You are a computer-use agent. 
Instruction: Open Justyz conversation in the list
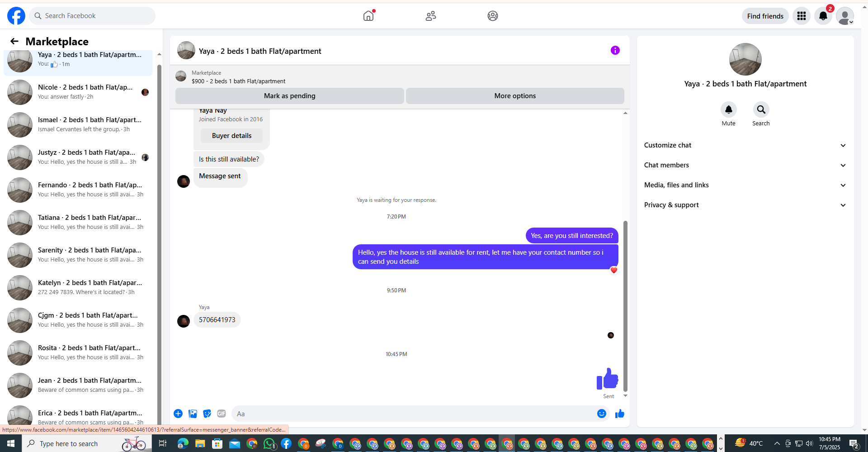pos(78,157)
